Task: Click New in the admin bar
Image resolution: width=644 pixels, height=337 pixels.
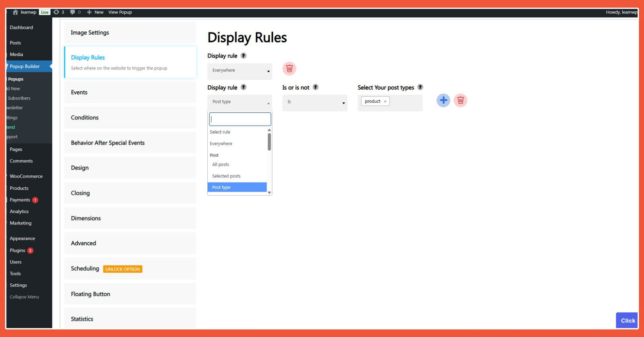Action: (95, 12)
